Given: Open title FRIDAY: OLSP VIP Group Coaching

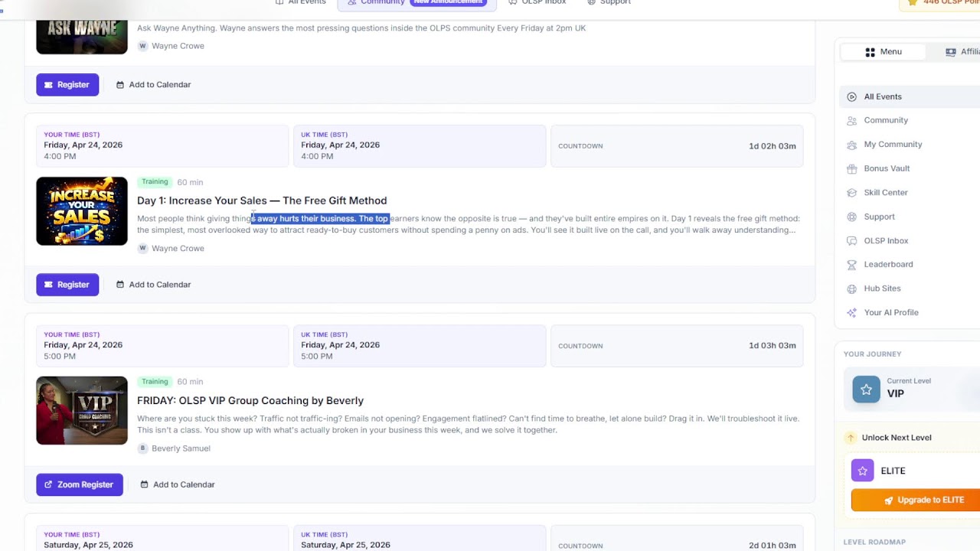Looking at the screenshot, I should pos(250,401).
